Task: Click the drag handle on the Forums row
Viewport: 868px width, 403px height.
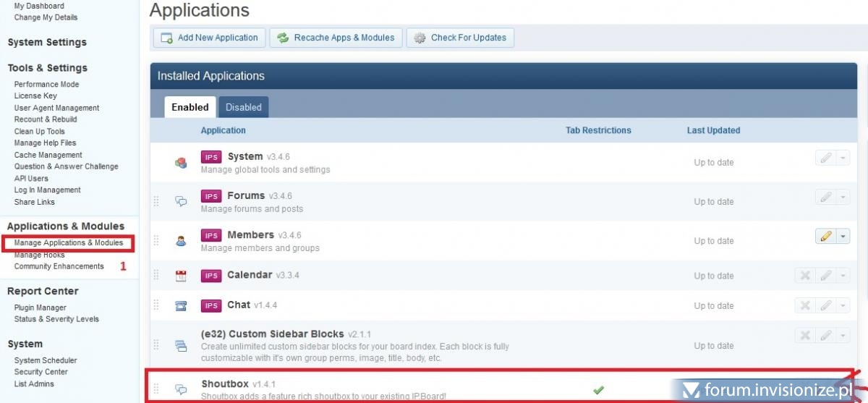Action: [156, 202]
